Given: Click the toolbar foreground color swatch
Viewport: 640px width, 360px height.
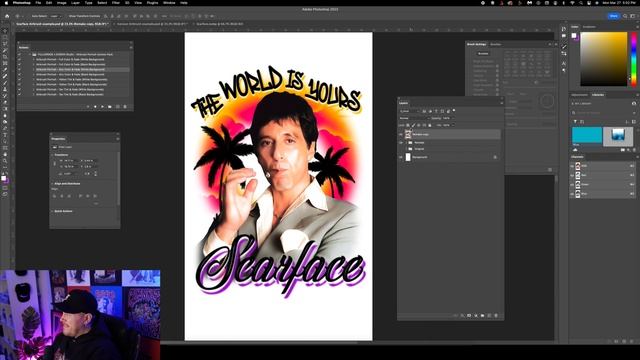Looking at the screenshot, I should (x=4, y=178).
